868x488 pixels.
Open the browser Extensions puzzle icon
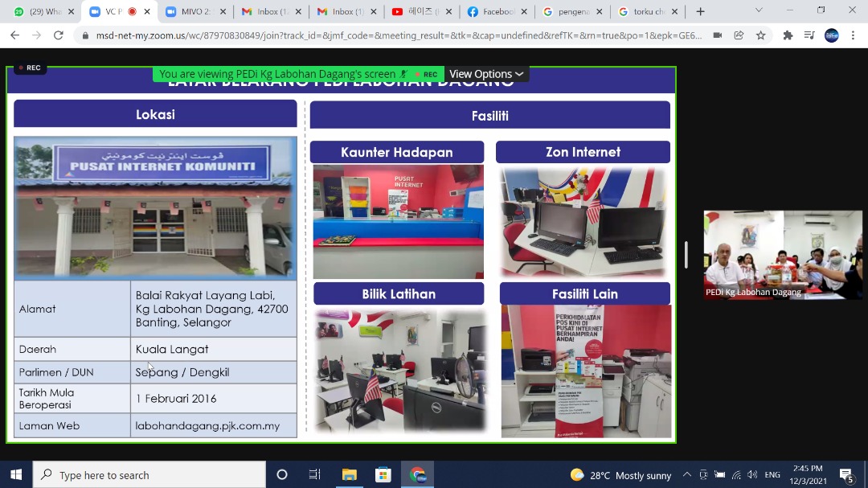coord(788,35)
